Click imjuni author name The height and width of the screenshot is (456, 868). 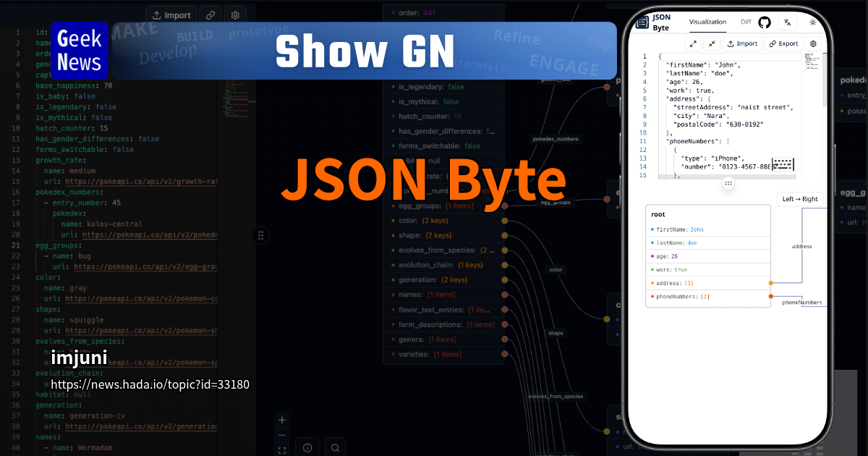tap(80, 357)
